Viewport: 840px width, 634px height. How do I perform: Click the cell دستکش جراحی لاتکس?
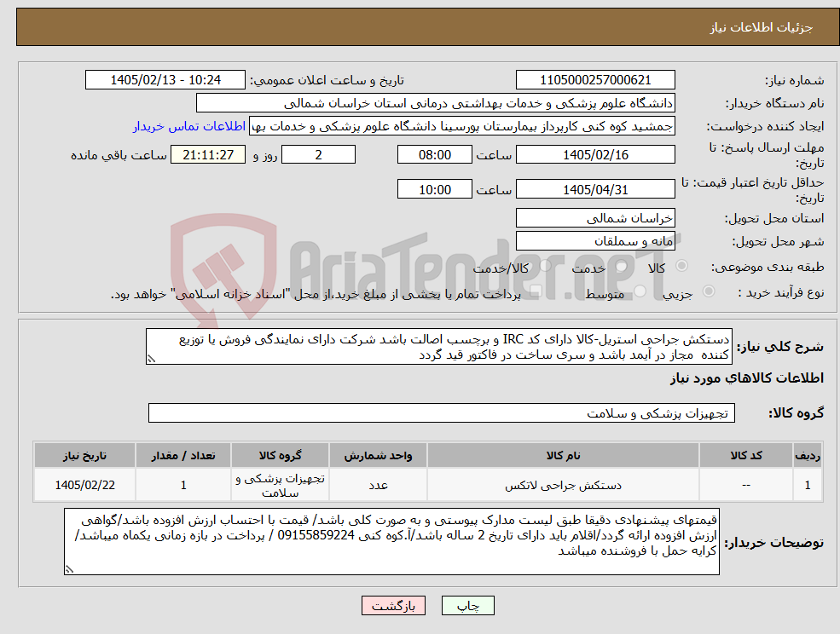coord(563,485)
